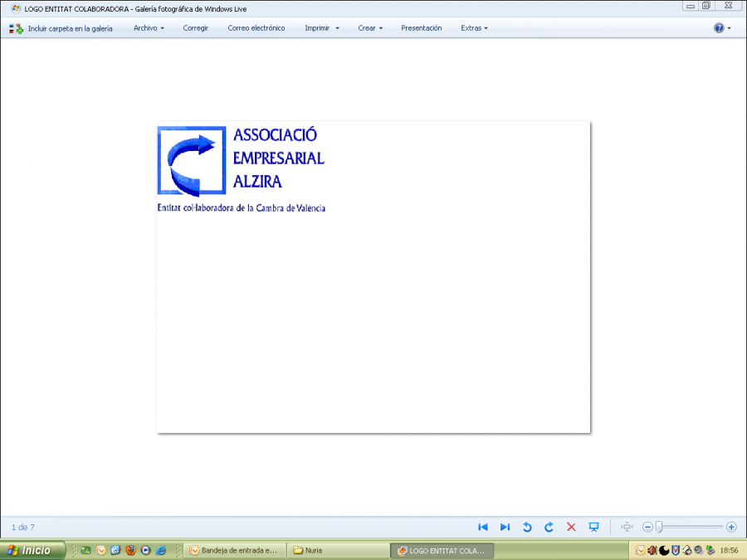Open the Extras dropdown menu
Viewport: 747px width, 560px height.
click(474, 28)
